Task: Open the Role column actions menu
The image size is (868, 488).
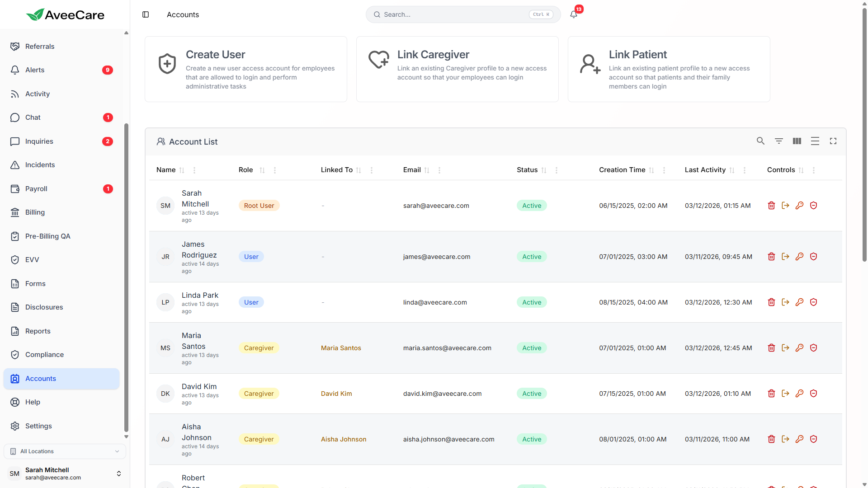Action: pos(275,170)
